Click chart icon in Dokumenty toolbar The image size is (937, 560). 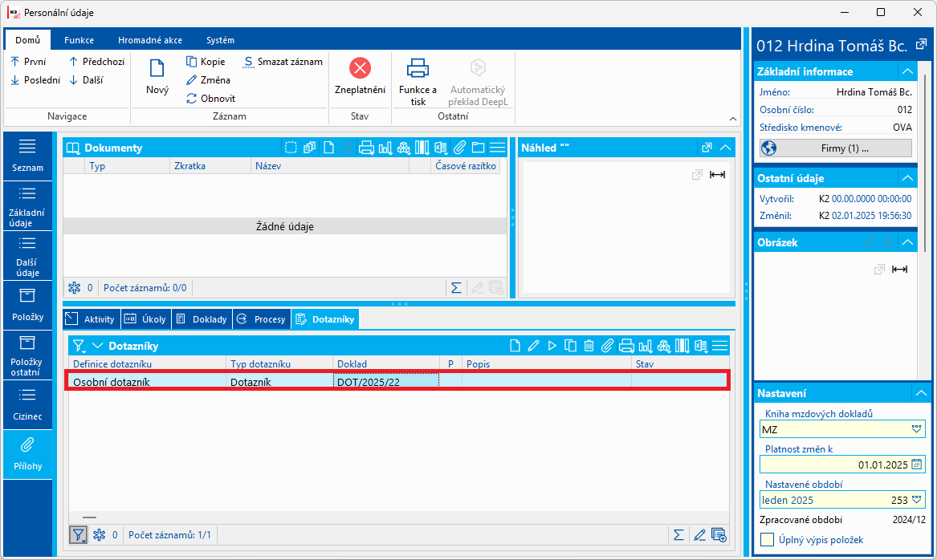pos(385,148)
